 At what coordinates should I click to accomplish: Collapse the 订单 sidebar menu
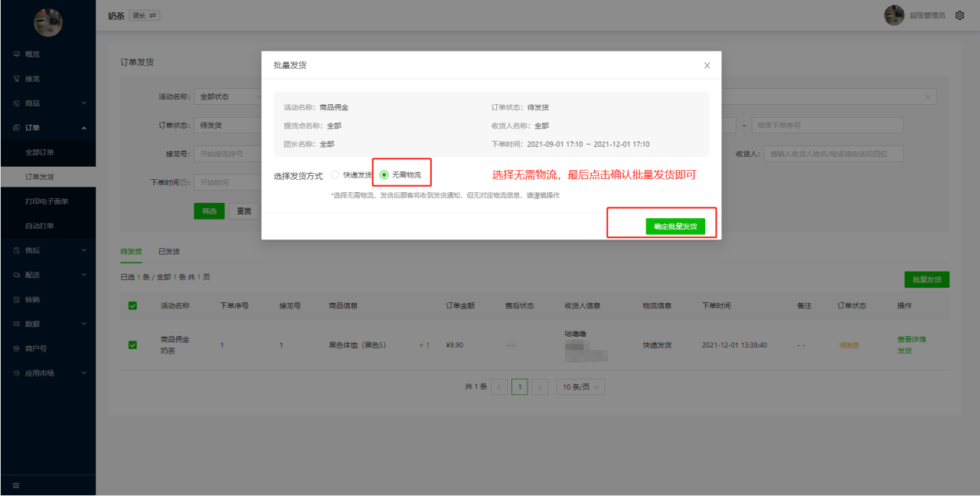click(47, 128)
